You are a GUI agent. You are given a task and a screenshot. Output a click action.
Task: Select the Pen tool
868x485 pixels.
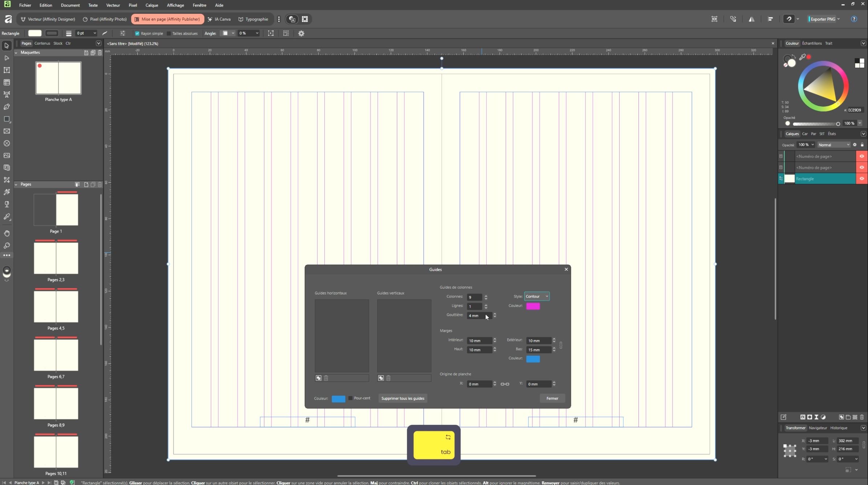tap(7, 107)
